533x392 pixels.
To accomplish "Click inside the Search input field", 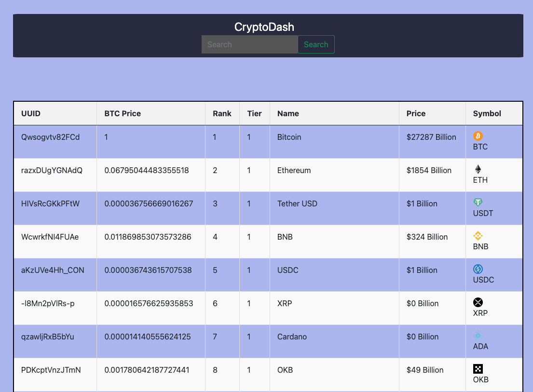I will click(249, 44).
